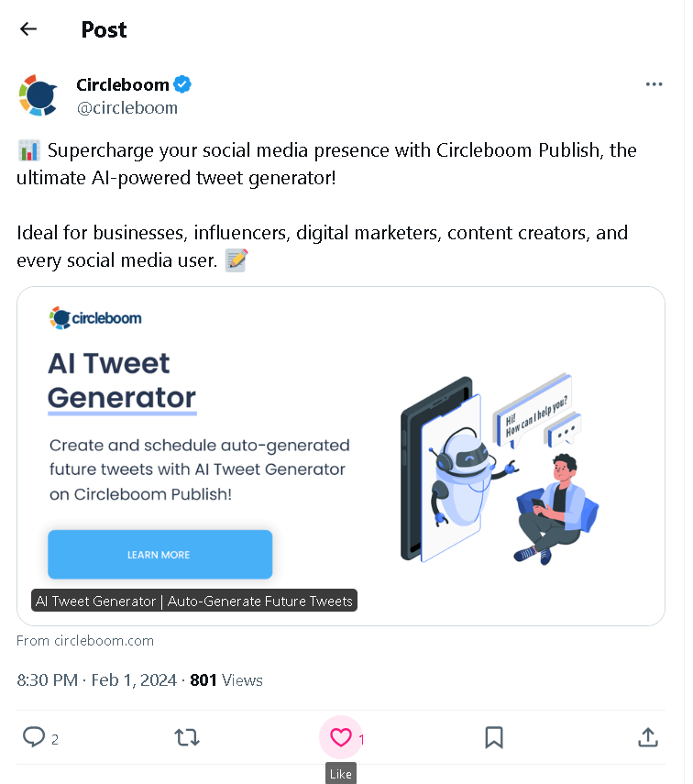Click the Circleboom logo inside the card image
The height and width of the screenshot is (784, 693).
(95, 317)
